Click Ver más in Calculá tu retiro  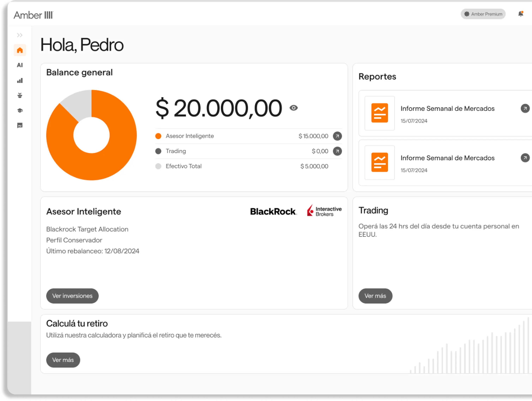coord(63,360)
